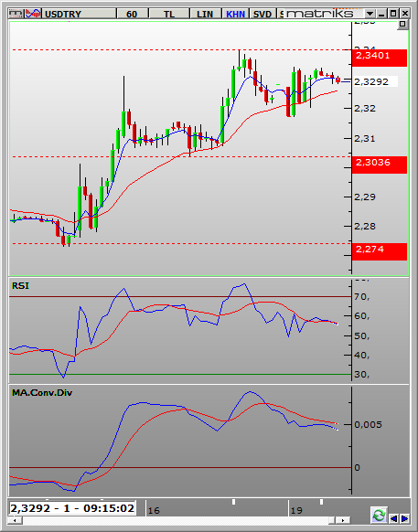Screen dimensions: 418x532
Task: Open the chart type wave icon
Action: 33,14
